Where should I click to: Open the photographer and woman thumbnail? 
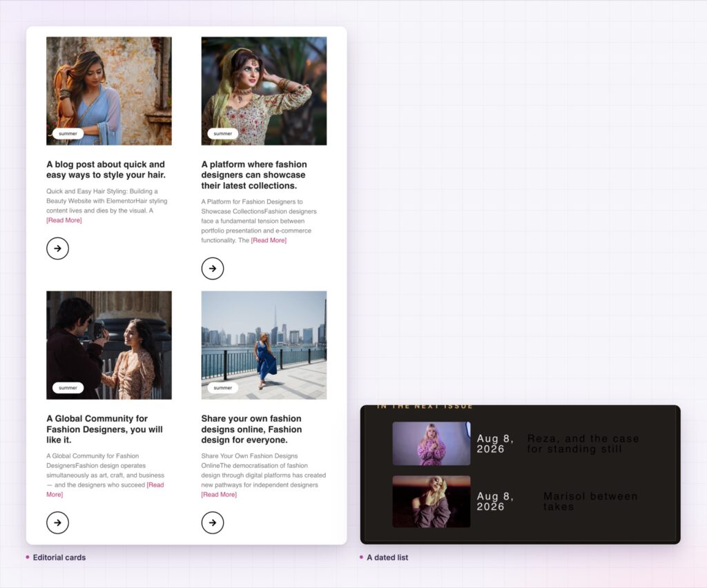(109, 345)
